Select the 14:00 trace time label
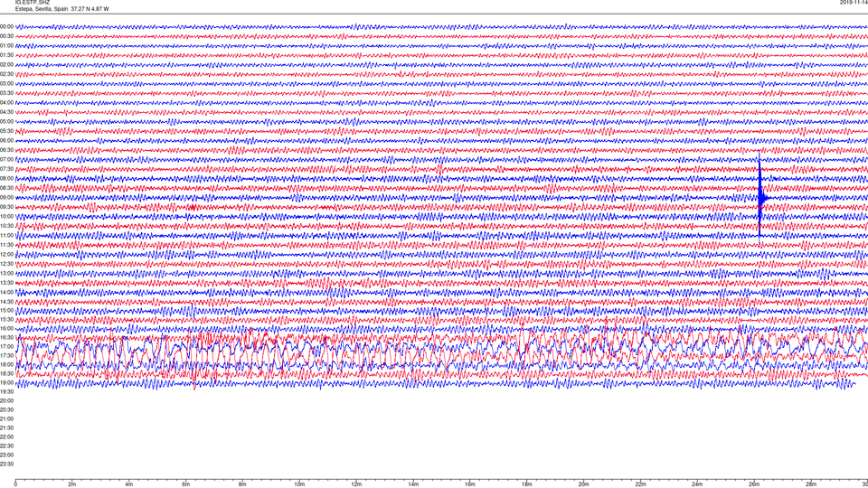Viewport: 868px width, 488px height. (x=6, y=292)
